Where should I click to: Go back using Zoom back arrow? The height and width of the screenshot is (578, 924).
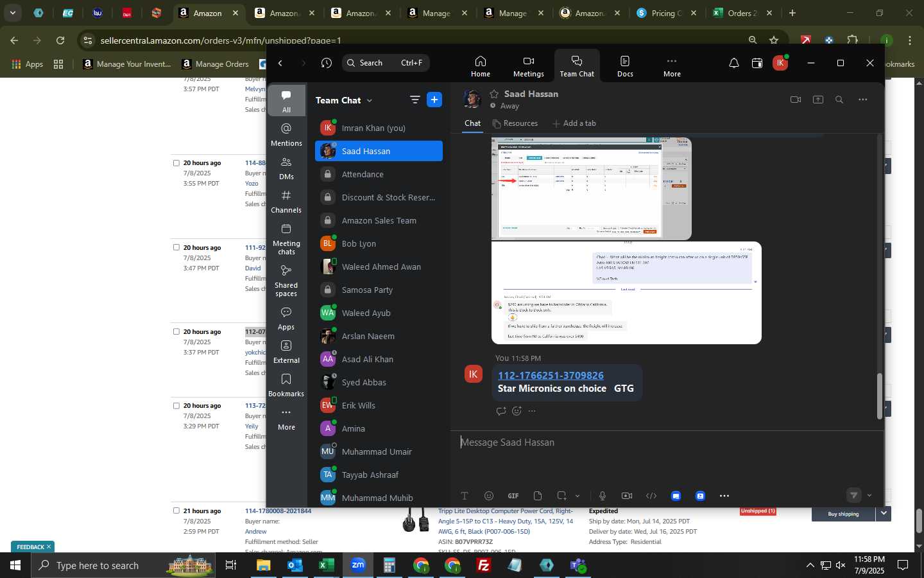tap(280, 63)
